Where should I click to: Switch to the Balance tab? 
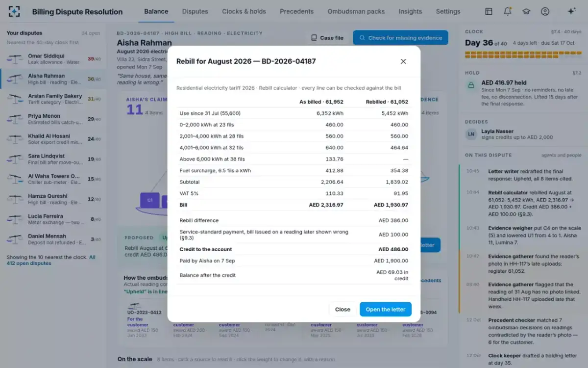coord(156,11)
